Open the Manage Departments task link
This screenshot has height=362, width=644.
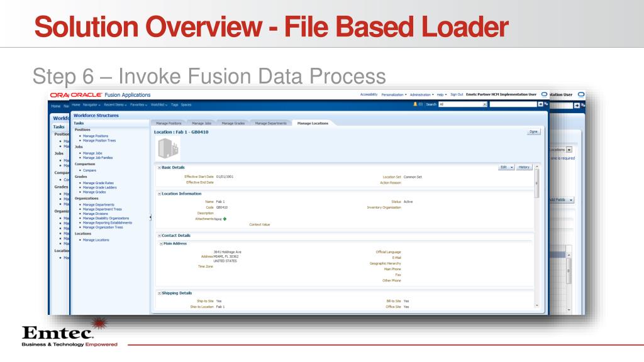[x=99, y=205]
